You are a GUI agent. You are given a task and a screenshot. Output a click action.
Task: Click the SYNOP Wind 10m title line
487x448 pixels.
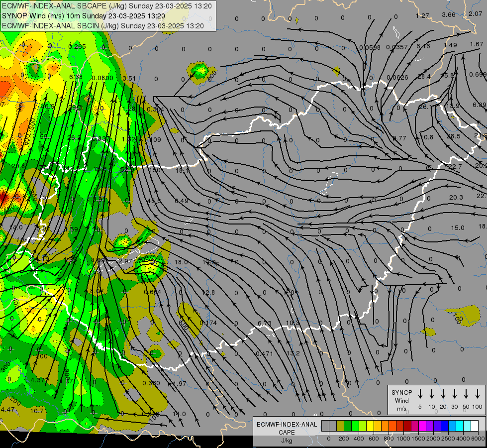pyautogui.click(x=83, y=16)
